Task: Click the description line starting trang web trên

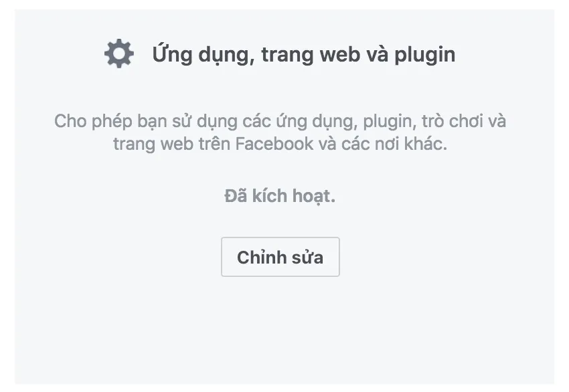Action: pos(280,144)
